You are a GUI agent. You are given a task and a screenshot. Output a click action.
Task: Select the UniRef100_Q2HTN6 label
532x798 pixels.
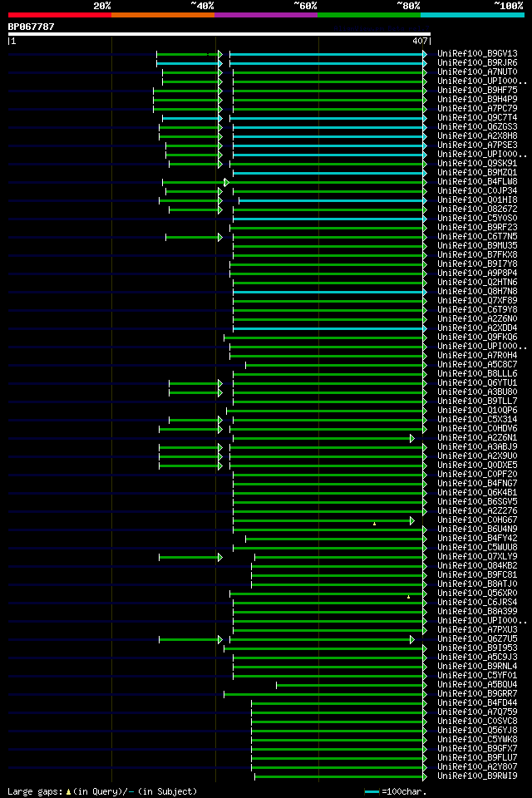tap(477, 282)
